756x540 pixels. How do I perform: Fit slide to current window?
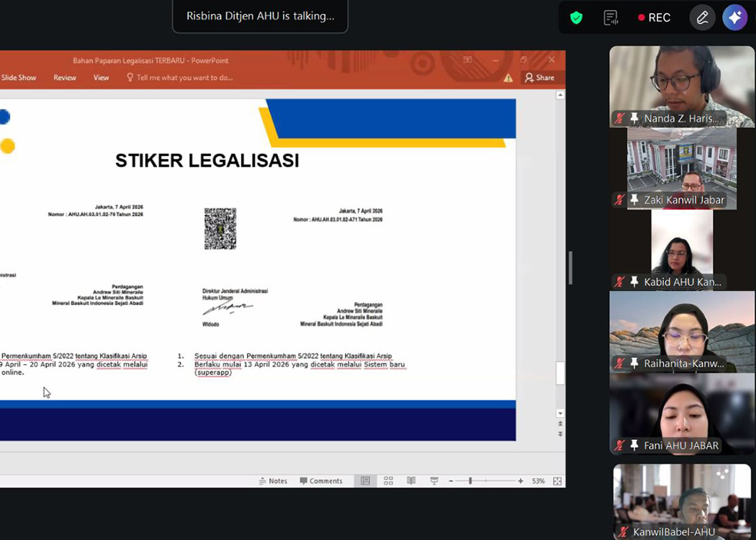pos(557,481)
